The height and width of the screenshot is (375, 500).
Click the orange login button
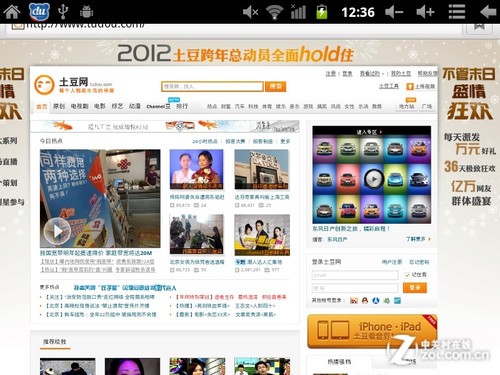point(415,288)
